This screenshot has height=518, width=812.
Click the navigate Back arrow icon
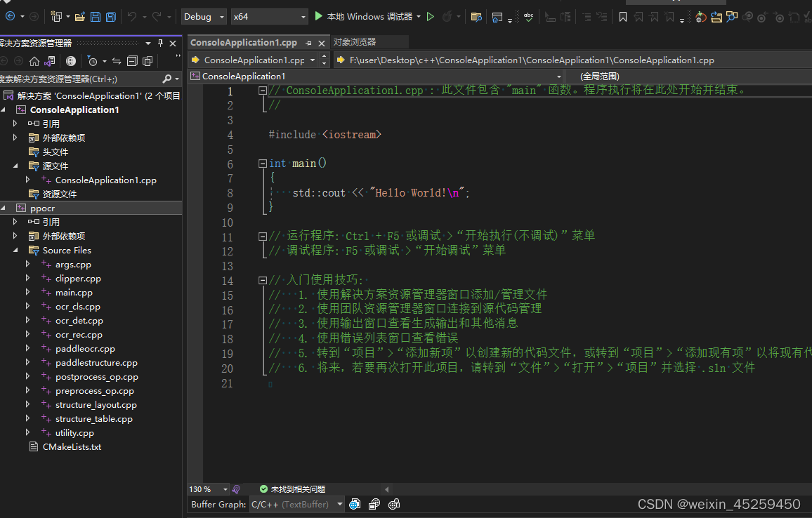pyautogui.click(x=11, y=15)
